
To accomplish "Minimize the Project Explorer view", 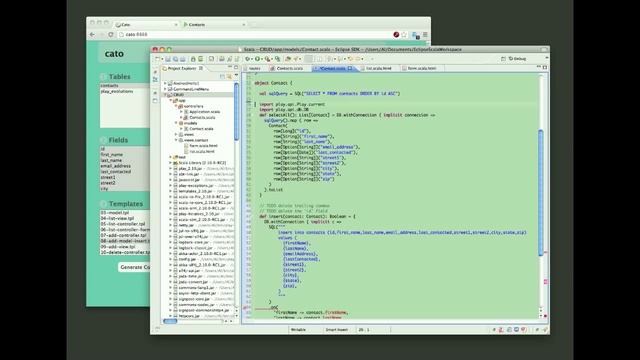I will 230,67.
